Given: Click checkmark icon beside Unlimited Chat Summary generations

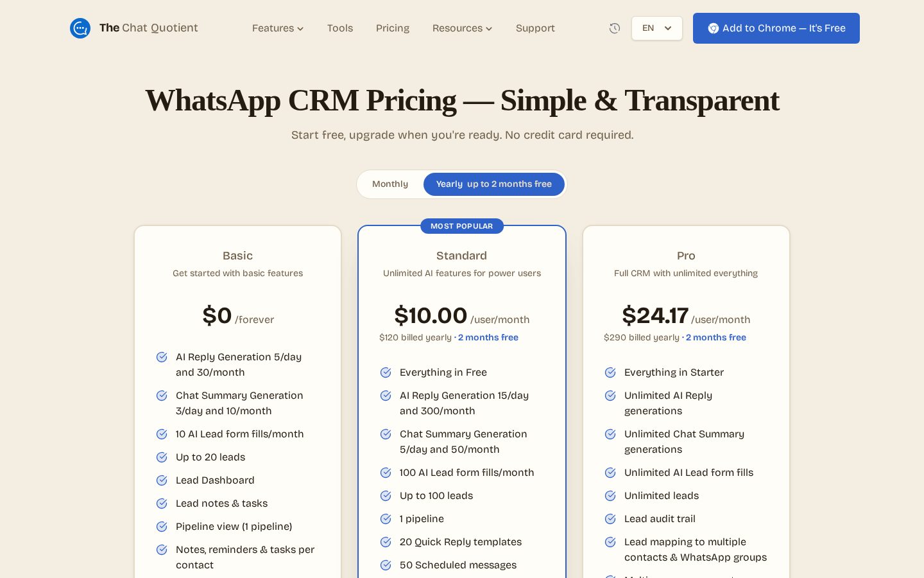Looking at the screenshot, I should [610, 434].
